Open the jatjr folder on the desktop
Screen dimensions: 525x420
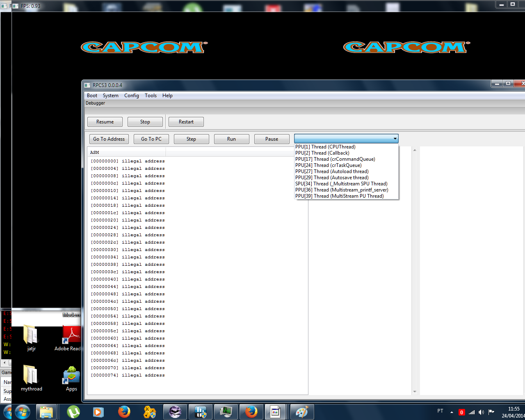[31, 337]
